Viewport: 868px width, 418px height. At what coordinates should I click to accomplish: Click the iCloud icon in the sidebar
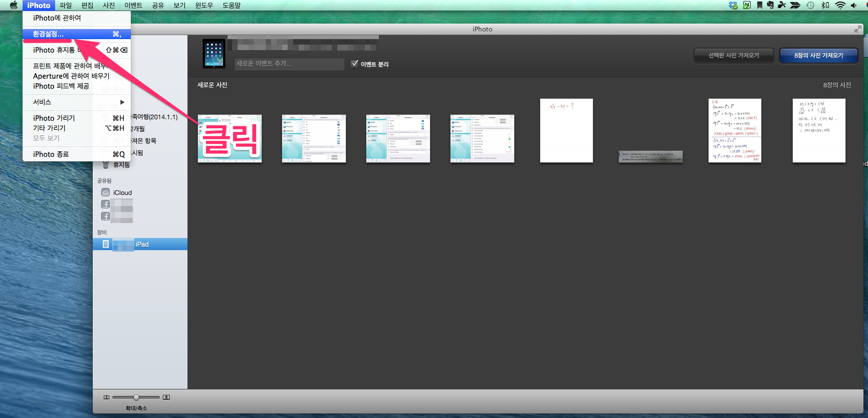tap(106, 192)
